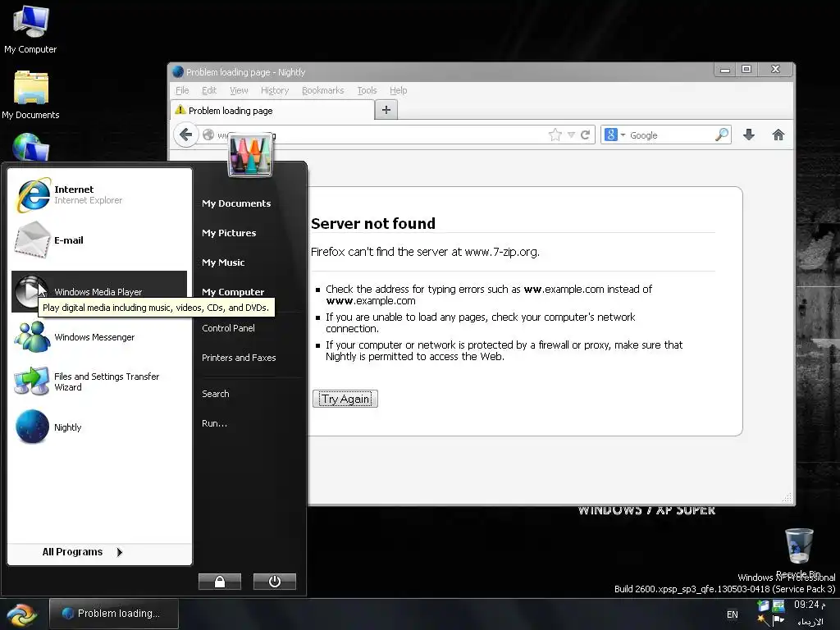Click the power button in Start menu
840x630 pixels.
pos(275,582)
